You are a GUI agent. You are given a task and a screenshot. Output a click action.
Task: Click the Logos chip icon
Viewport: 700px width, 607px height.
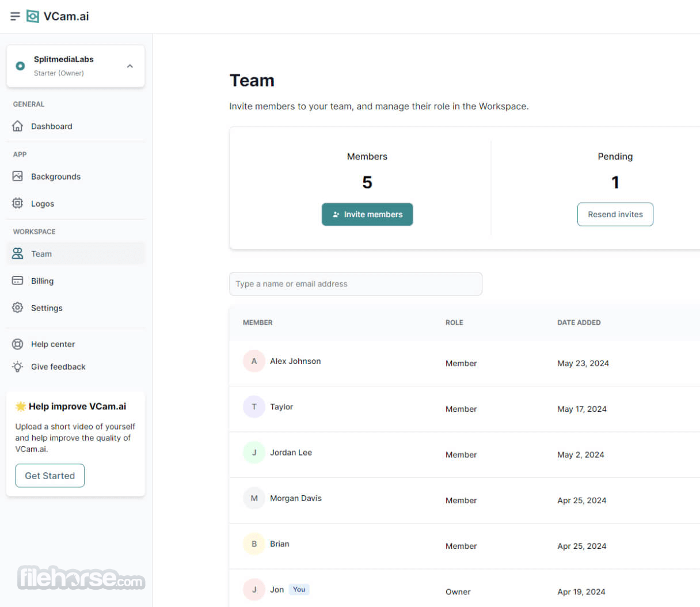tap(18, 203)
